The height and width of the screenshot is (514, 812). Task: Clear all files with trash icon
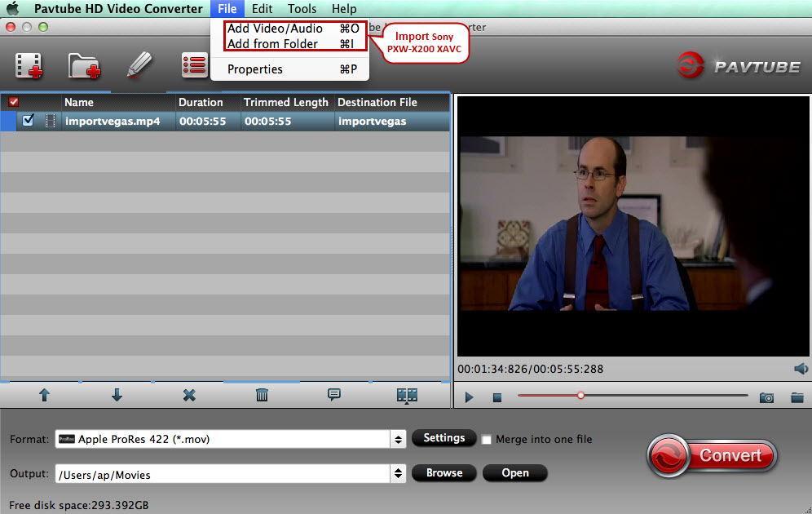262,396
